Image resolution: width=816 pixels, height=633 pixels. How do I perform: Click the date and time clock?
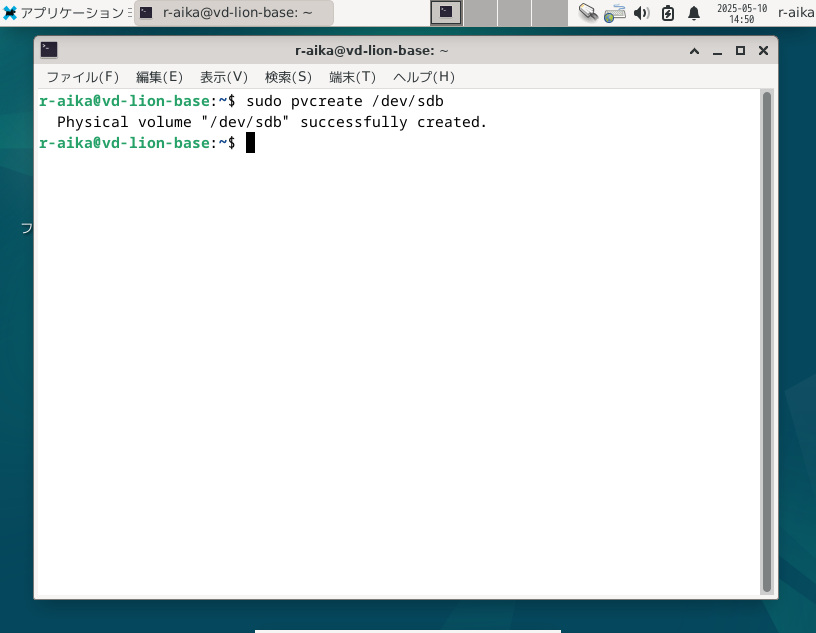742,13
